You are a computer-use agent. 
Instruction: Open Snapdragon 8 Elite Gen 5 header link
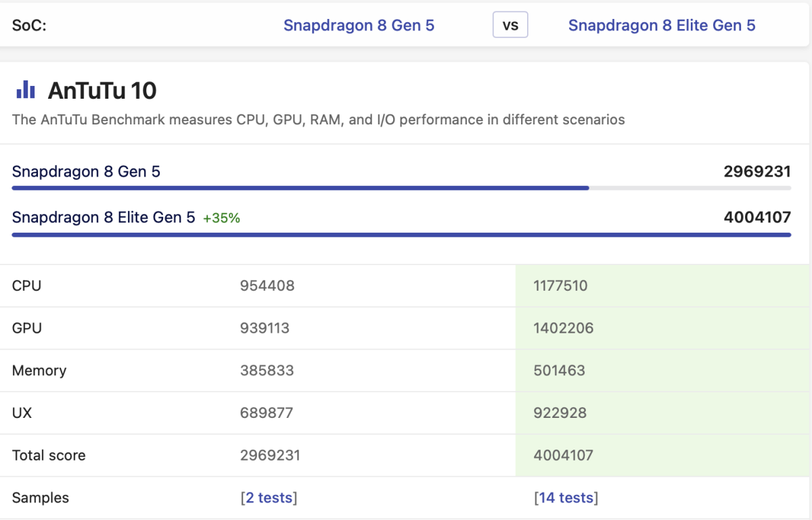coord(661,26)
